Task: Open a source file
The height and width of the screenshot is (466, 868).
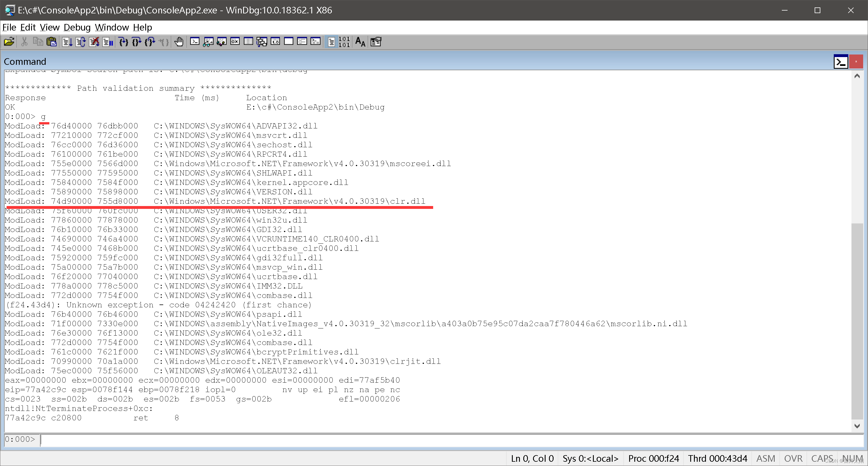Action: [9, 41]
